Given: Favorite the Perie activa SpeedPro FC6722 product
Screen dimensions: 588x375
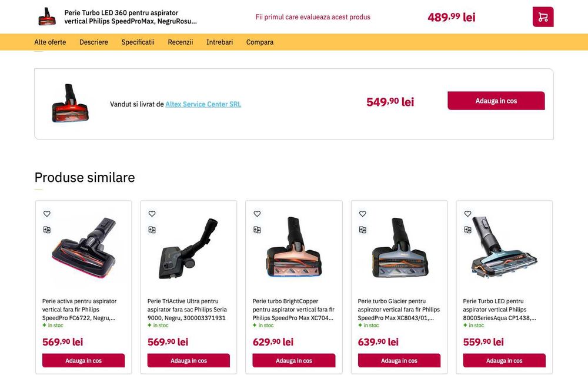Looking at the screenshot, I should pyautogui.click(x=47, y=214).
